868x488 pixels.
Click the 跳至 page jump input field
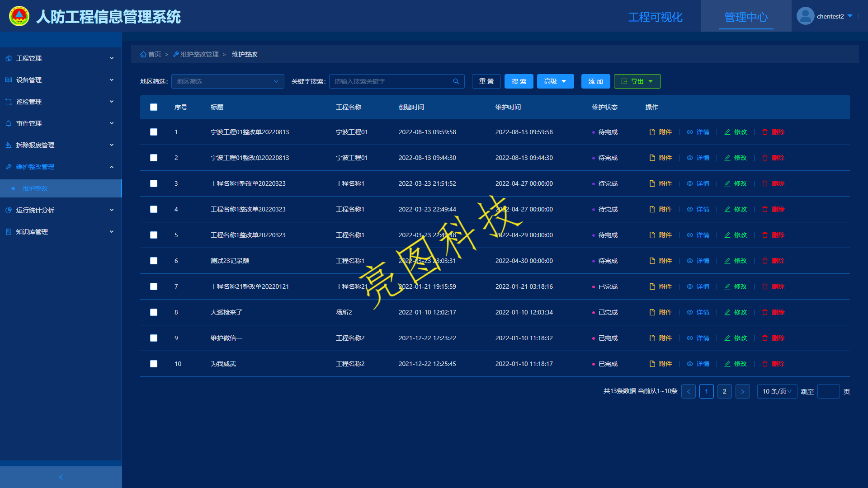(828, 391)
